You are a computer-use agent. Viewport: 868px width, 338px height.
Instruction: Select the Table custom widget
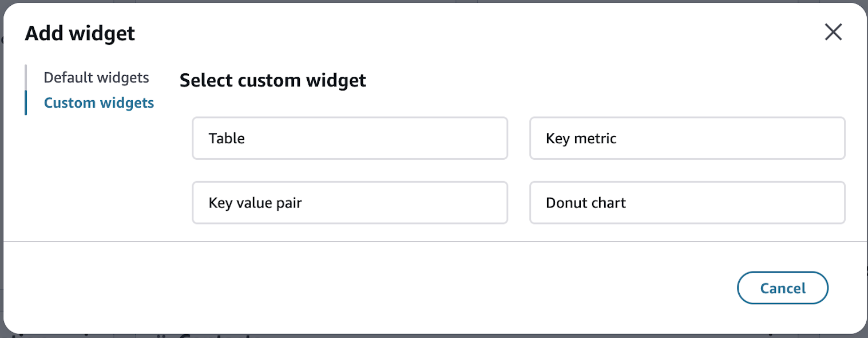(x=350, y=138)
